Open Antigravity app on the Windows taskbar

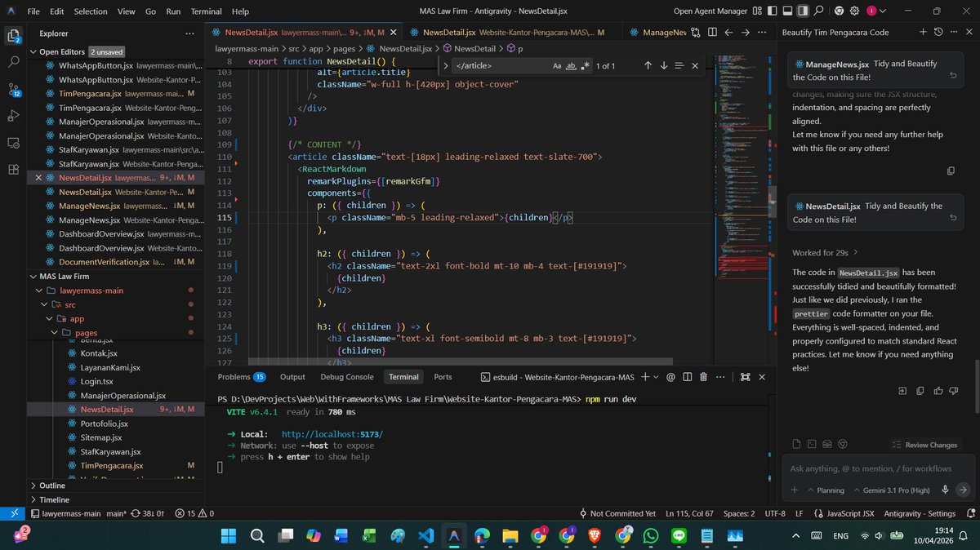[453, 536]
